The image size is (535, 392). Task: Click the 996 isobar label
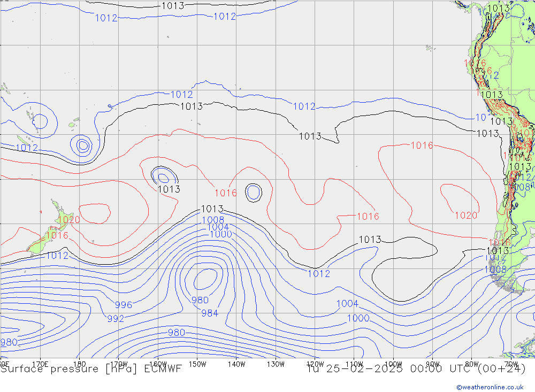tap(124, 305)
